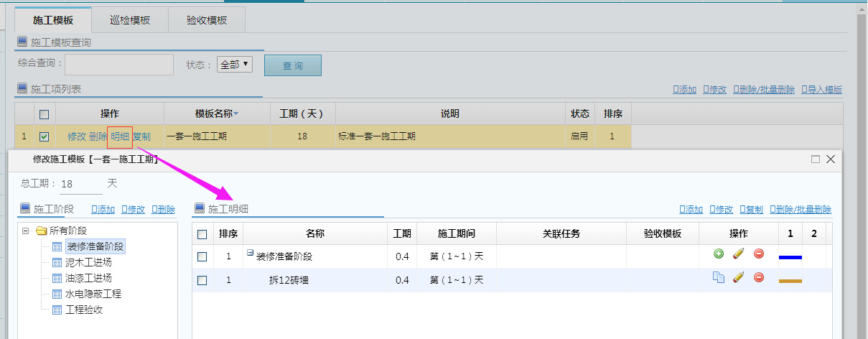
Task: Click copy icon in 拆12砖墙 row
Action: coord(718,278)
